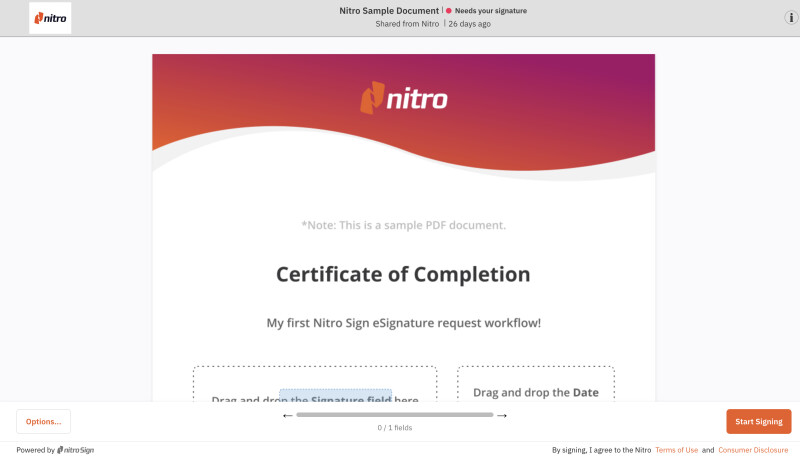
Task: Jump to next field with right arrow
Action: pos(502,415)
